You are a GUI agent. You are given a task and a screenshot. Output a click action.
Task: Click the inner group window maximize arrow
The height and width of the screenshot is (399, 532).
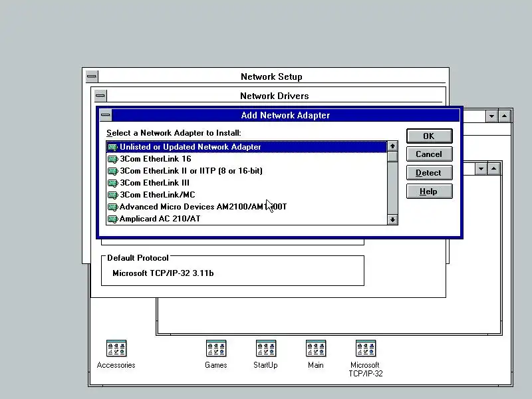494,169
